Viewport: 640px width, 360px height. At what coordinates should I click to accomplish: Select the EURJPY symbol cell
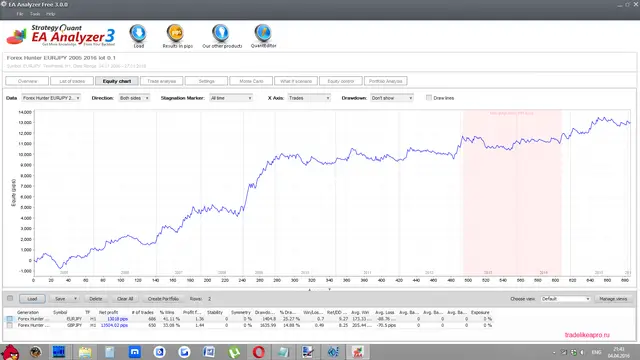tap(74, 319)
